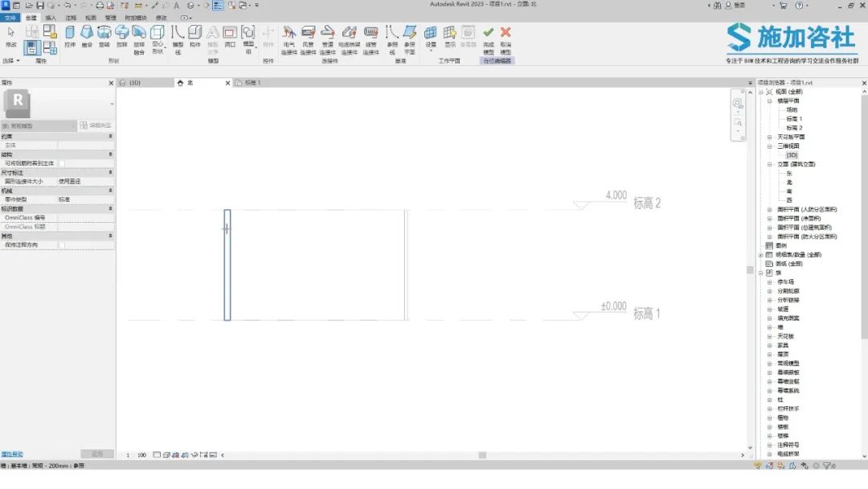Open the 空心形状 (Void Forms) tool
The image size is (868, 489).
pos(158,39)
